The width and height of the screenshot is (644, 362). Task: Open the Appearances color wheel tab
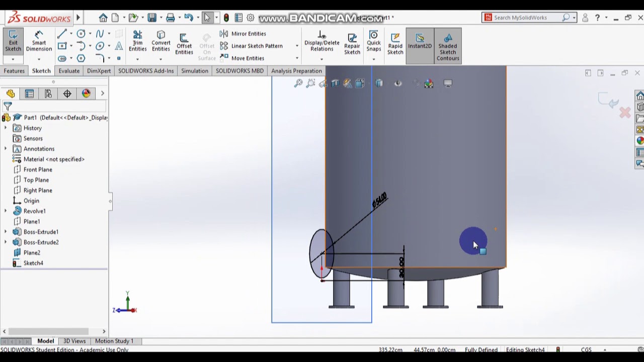pos(639,141)
